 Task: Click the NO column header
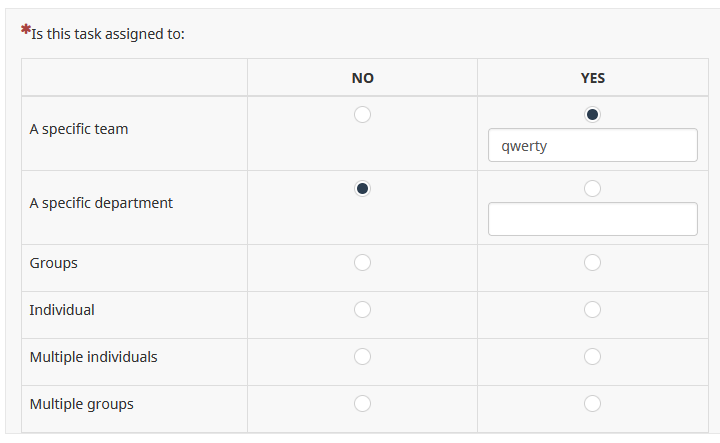[x=362, y=78]
